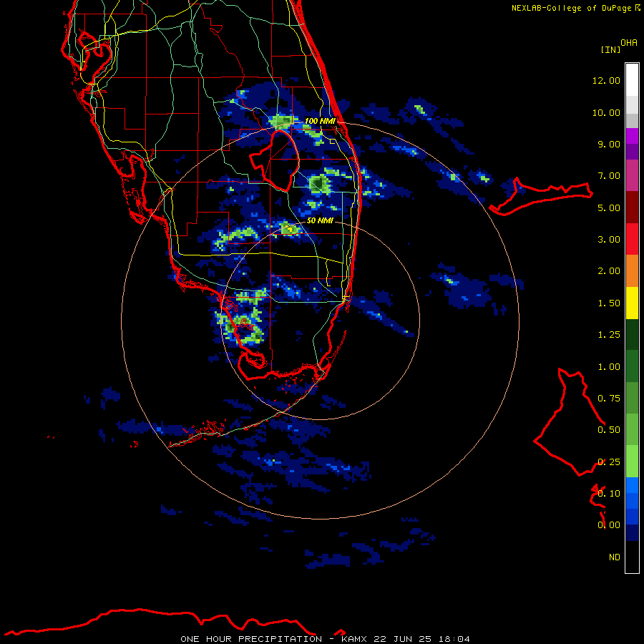Click the OHA product label above the scale
The image size is (644, 644).
pos(629,43)
